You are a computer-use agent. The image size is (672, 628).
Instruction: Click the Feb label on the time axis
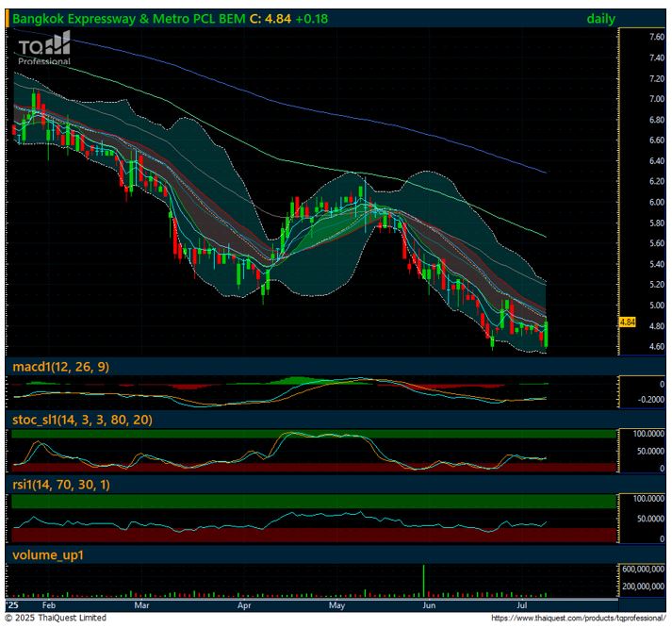[x=49, y=605]
